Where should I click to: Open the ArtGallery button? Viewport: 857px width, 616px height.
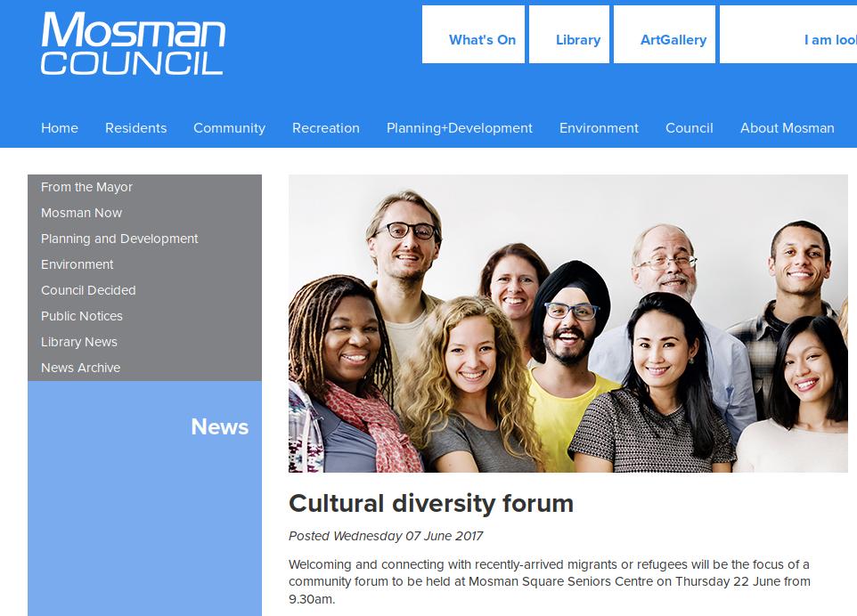[664, 35]
